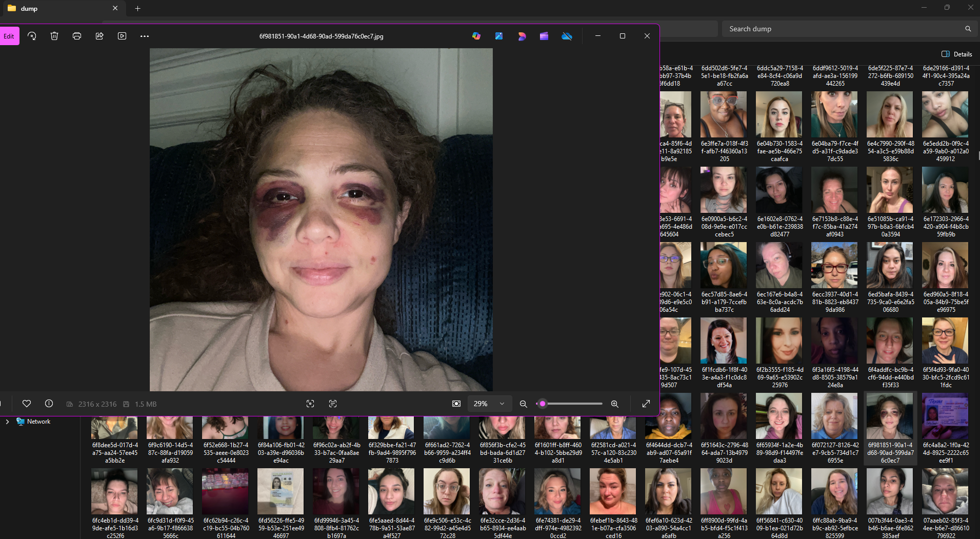The height and width of the screenshot is (539, 980).
Task: Toggle the Details pane button
Action: [957, 54]
